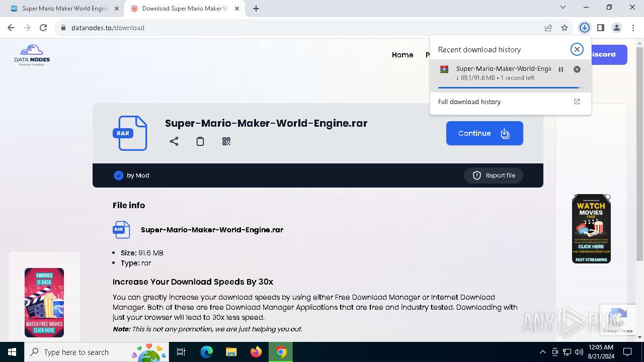Open full download history external icon
Screen dimensions: 644x362
point(577,102)
